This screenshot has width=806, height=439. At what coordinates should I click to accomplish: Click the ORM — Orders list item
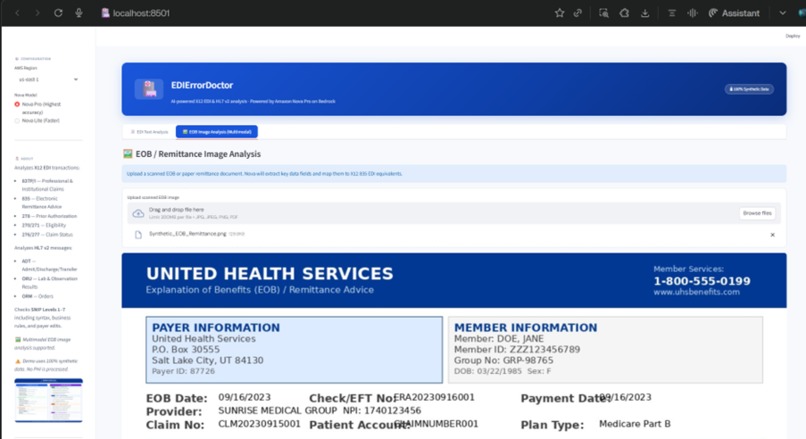[38, 296]
